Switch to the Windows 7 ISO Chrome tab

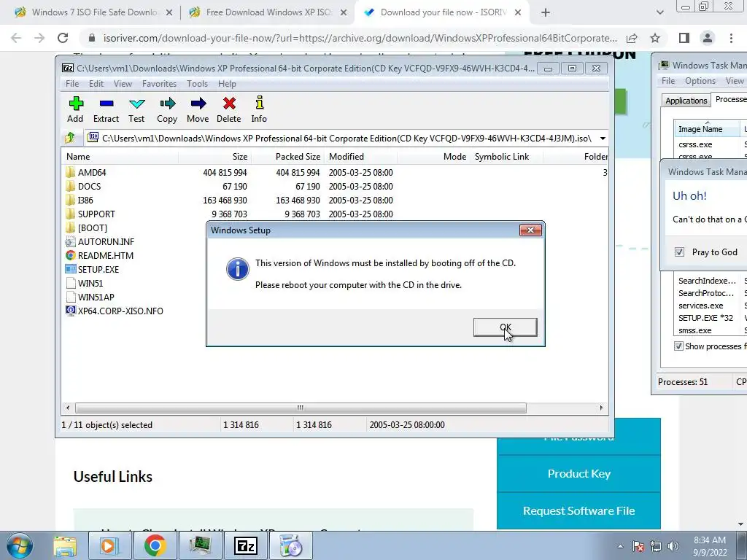pos(94,13)
